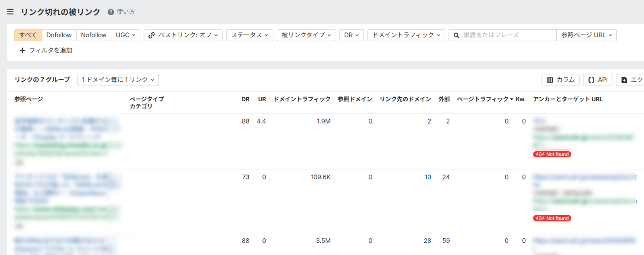Click the magnifier icon in the search box
The height and width of the screenshot is (255, 644).
(456, 35)
